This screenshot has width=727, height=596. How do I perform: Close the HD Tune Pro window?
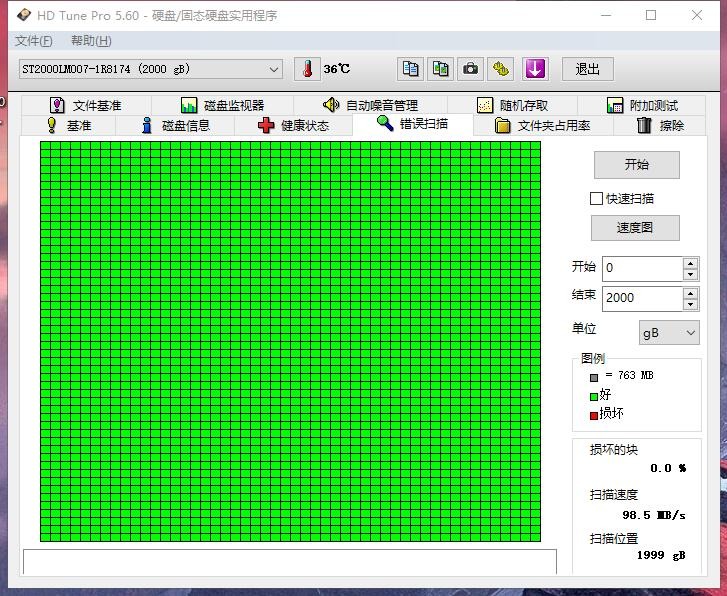click(697, 15)
